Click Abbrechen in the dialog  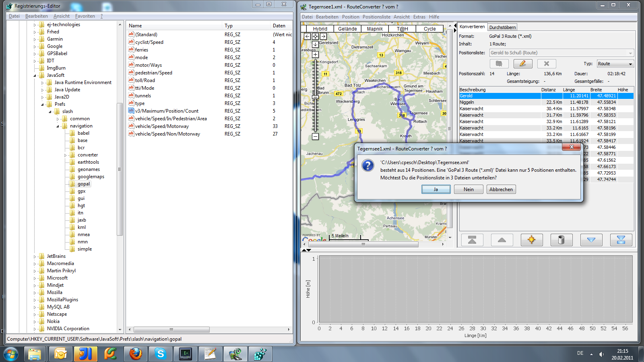click(501, 189)
